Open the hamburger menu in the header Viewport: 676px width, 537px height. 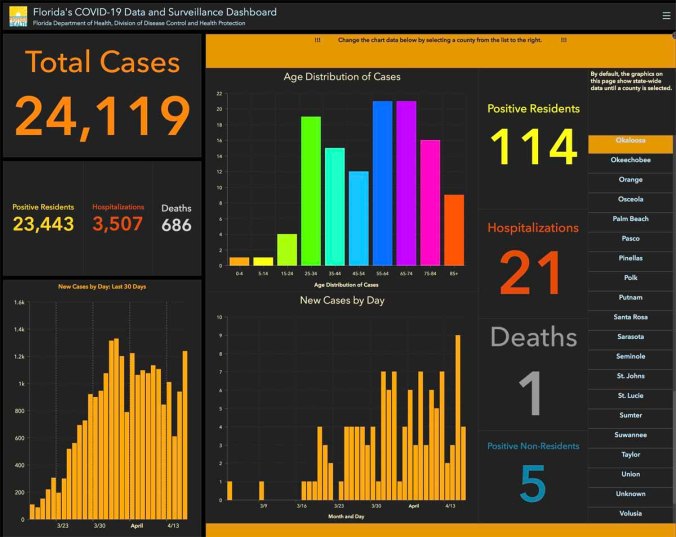(666, 15)
